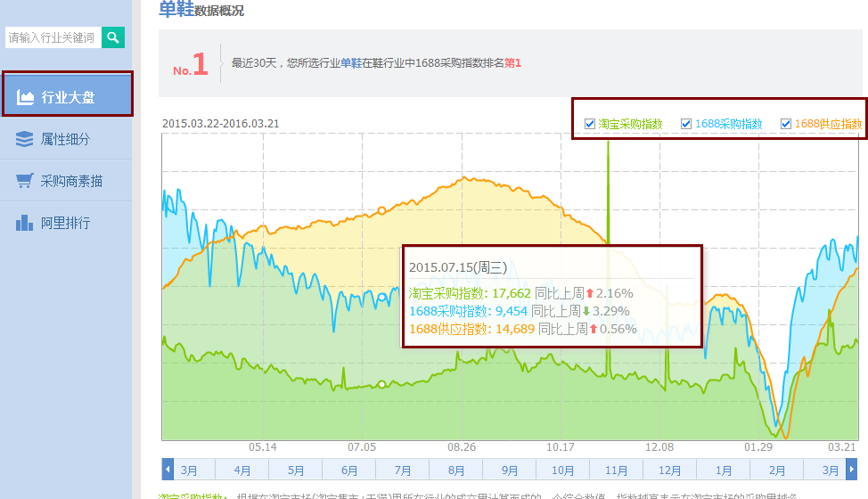
Task: Go to the 采购商素描 sidebar section
Action: pyautogui.click(x=71, y=181)
